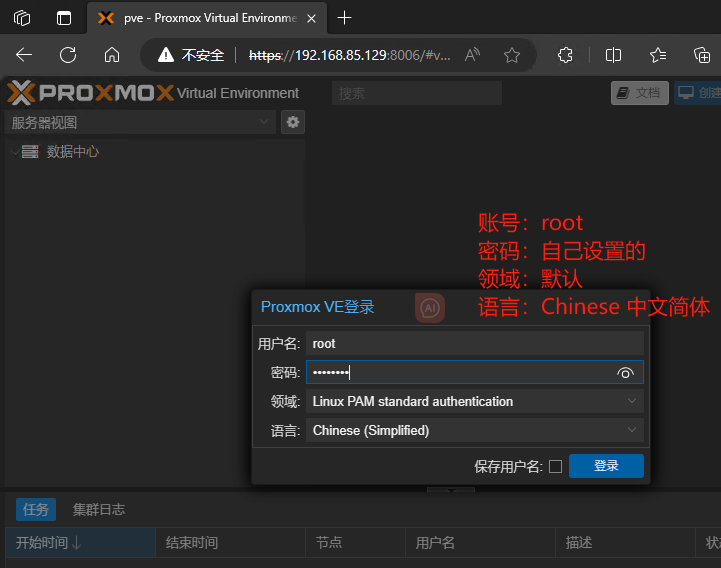The width and height of the screenshot is (721, 568).
Task: Open browser extensions puzzle icon
Action: 565,55
